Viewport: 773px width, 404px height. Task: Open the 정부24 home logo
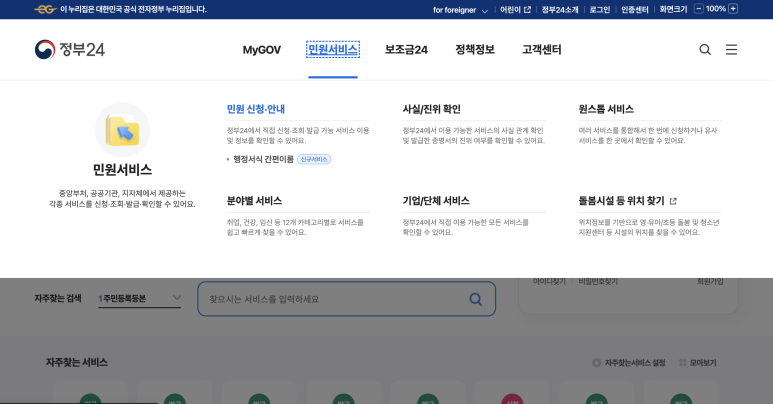70,49
